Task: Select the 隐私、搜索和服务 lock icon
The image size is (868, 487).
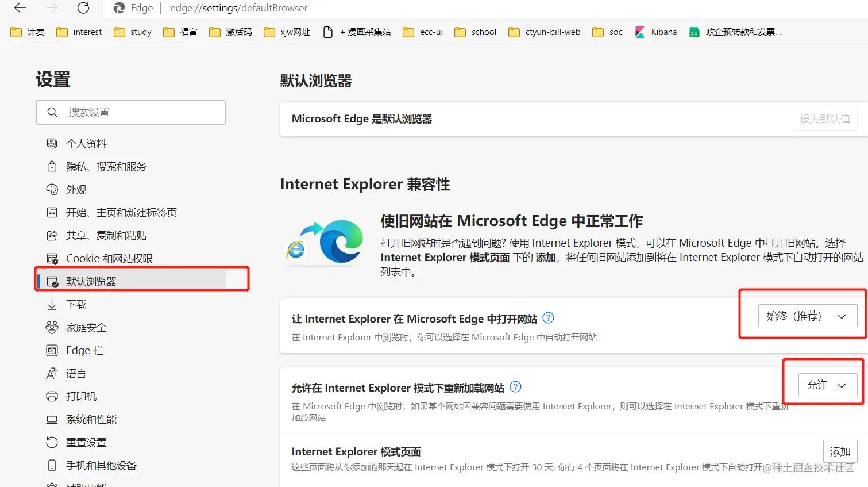Action: 53,166
